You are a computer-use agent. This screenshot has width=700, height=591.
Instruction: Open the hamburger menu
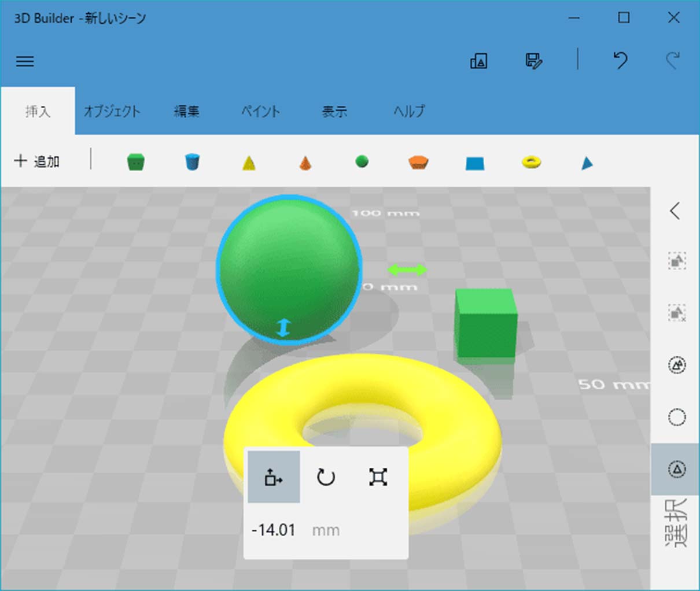25,61
